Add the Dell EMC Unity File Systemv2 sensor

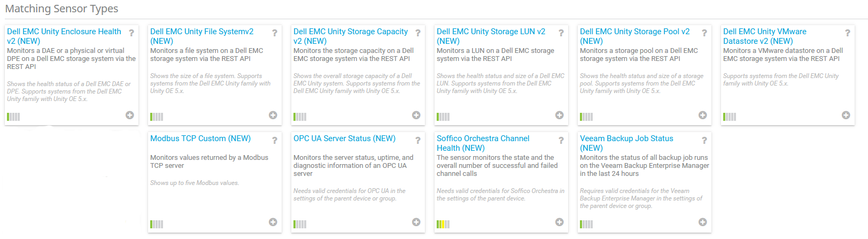pos(273,115)
